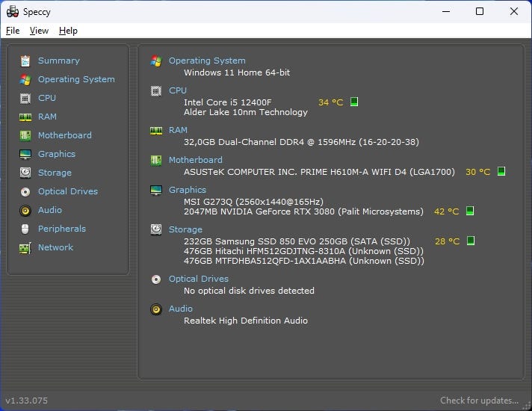532x411 pixels.
Task: Click the green graphics card temperature indicator
Action: click(x=470, y=211)
